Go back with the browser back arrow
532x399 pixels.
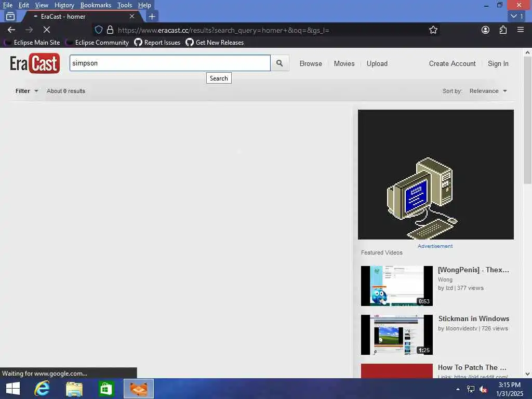coord(11,30)
